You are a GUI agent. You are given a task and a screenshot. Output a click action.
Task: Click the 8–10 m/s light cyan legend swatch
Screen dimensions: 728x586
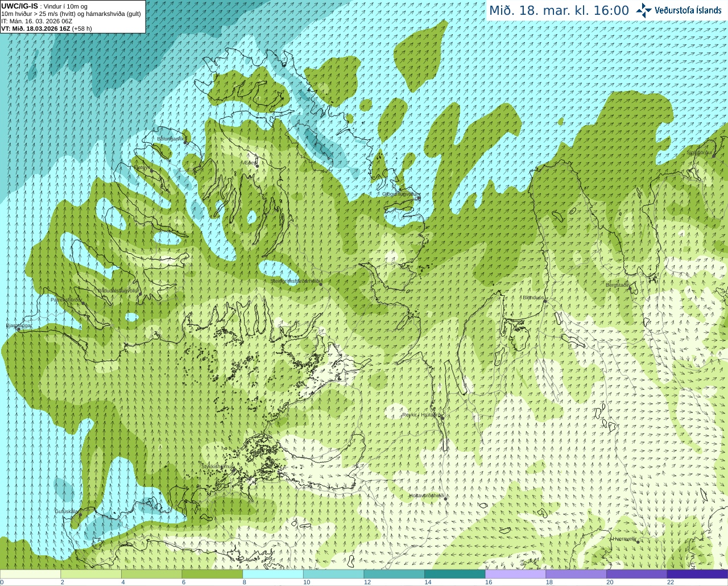(273, 574)
